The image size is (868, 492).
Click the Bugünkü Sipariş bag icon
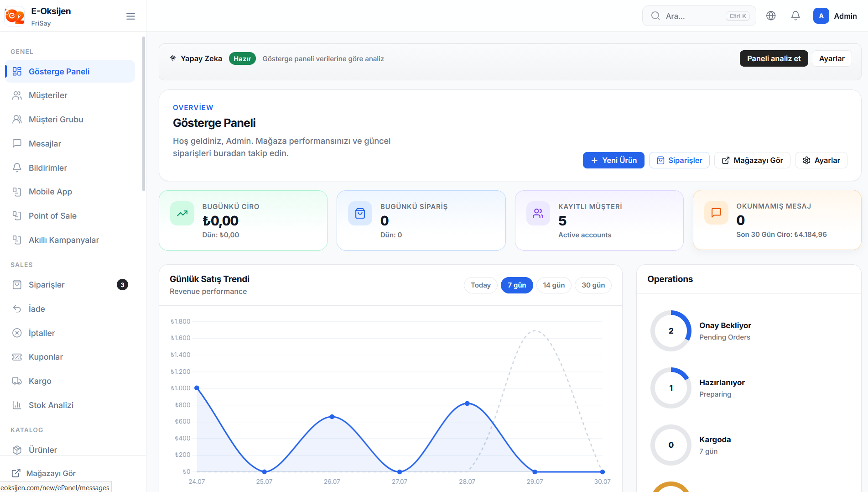(x=360, y=213)
